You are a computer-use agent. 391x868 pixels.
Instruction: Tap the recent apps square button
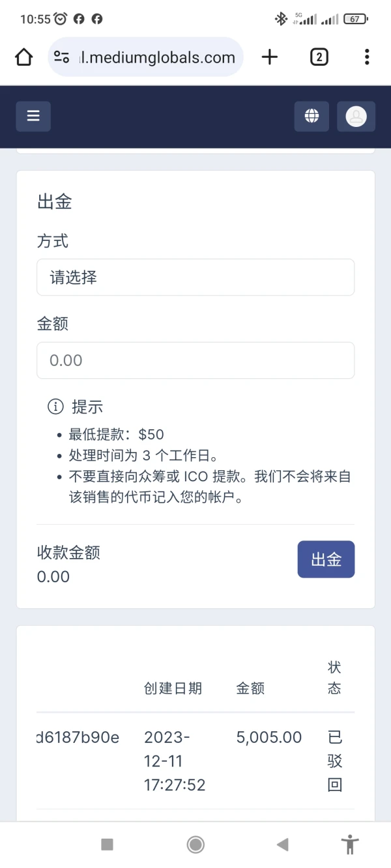108,845
